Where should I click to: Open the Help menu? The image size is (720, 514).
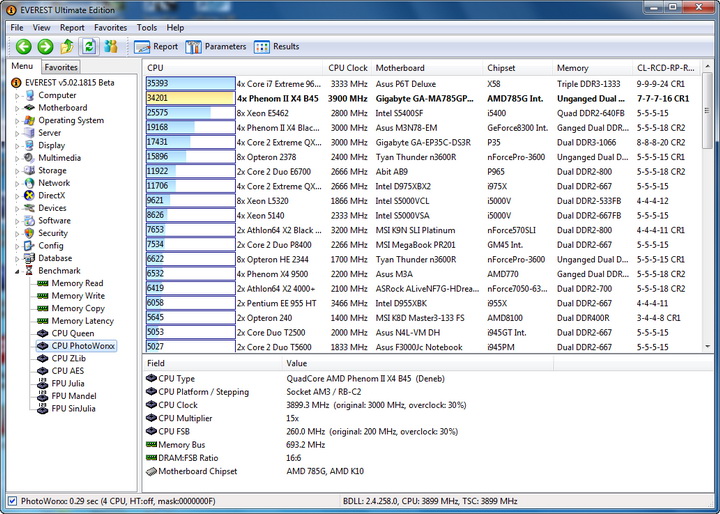point(175,28)
